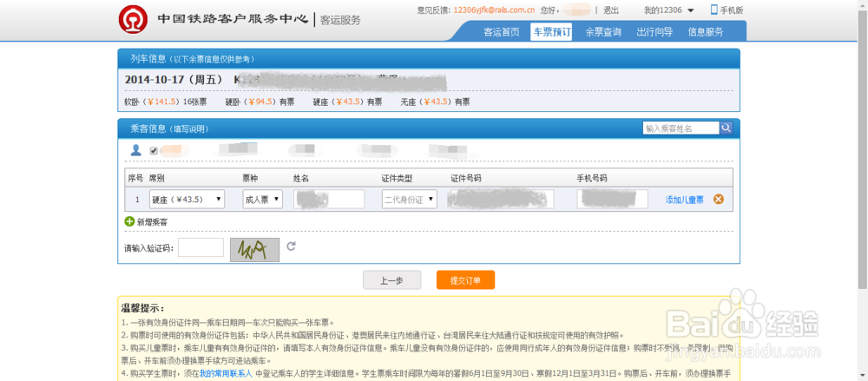
Task: Select the 车票预订 tab
Action: tap(551, 32)
